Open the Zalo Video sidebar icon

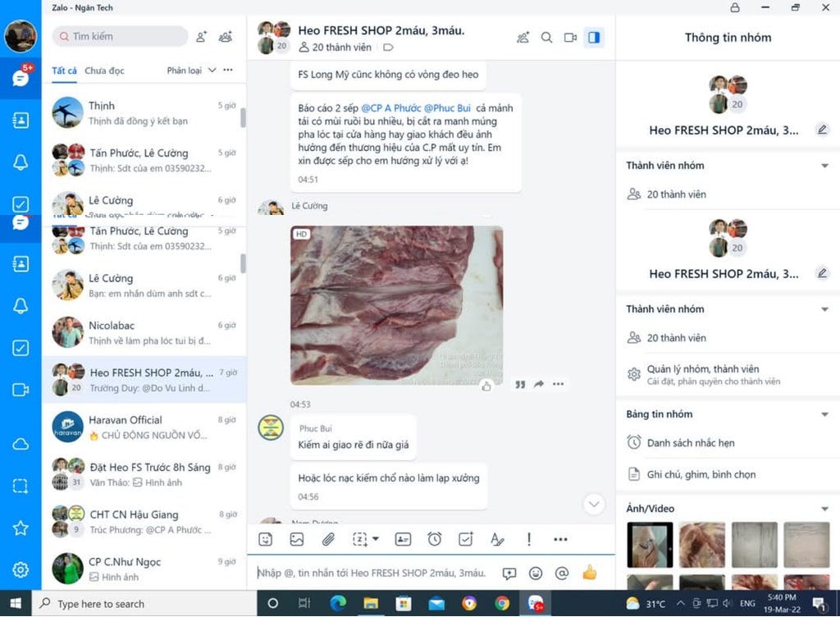coord(21,390)
